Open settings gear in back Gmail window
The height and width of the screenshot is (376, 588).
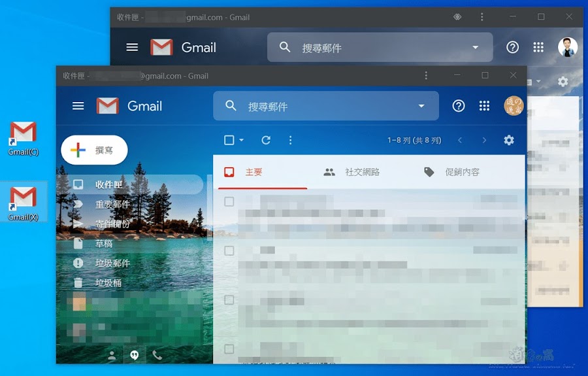pyautogui.click(x=563, y=82)
